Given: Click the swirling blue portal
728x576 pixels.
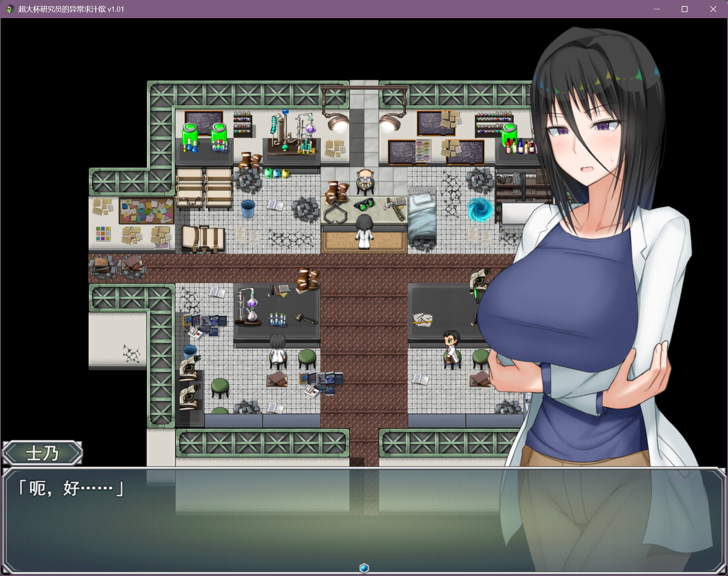Looking at the screenshot, I should pos(480,210).
